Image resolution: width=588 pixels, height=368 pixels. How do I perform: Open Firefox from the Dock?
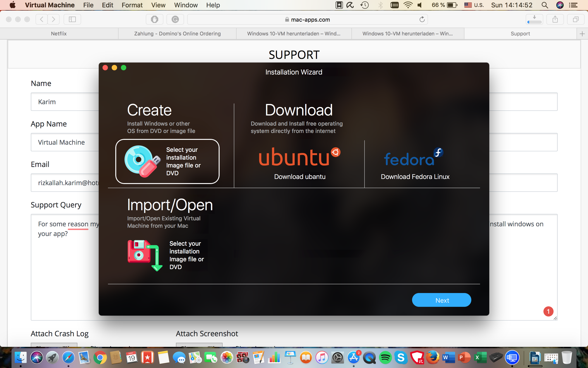pyautogui.click(x=433, y=357)
